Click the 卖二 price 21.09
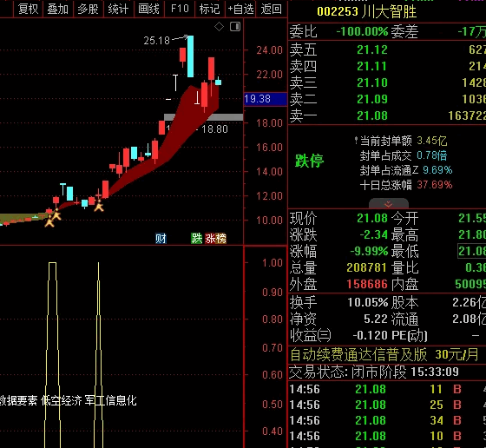Image resolution: width=486 pixels, height=448 pixels. tap(372, 99)
